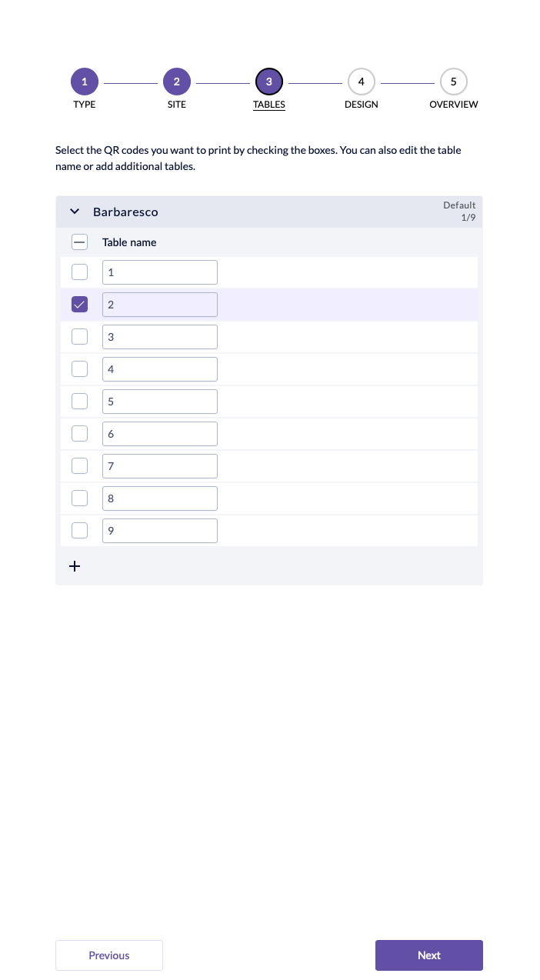Click the plus icon to add table
The image size is (540, 980).
pos(75,566)
